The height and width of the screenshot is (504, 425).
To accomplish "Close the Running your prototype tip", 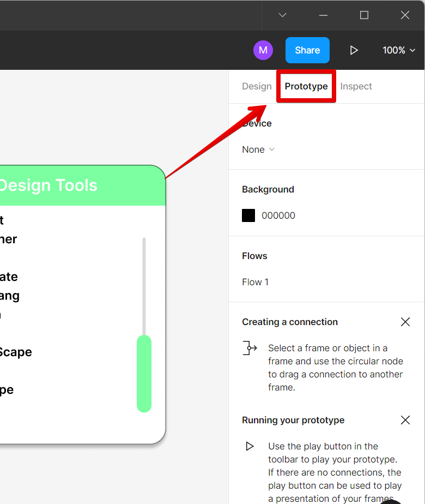I will pos(405,420).
